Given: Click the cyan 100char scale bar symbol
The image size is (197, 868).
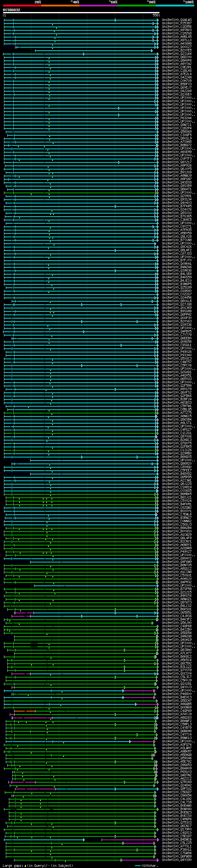Looking at the screenshot, I should [137, 866].
